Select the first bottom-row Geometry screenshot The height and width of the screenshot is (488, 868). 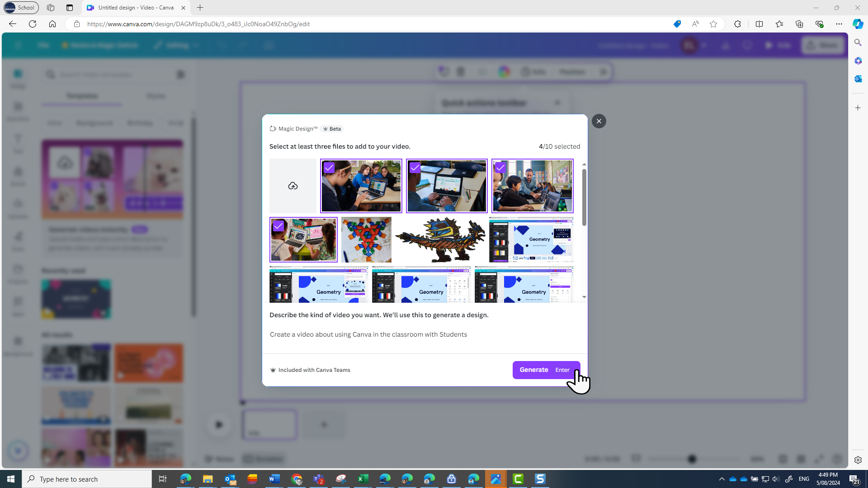(x=319, y=284)
